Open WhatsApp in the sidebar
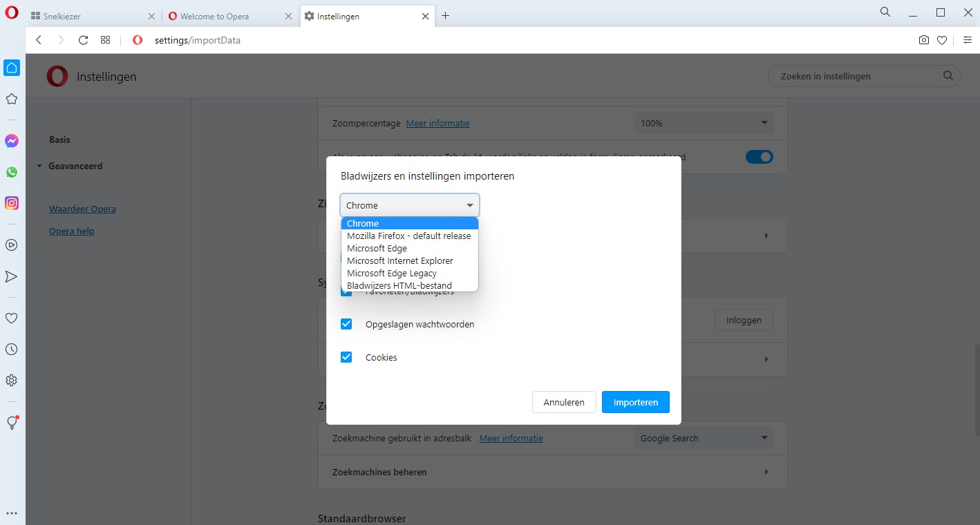The width and height of the screenshot is (980, 525). pyautogui.click(x=12, y=172)
